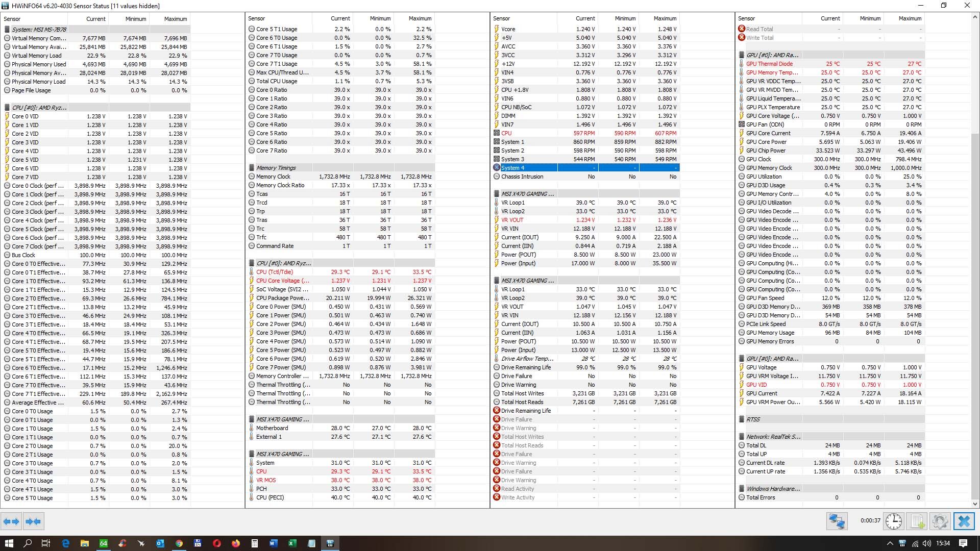980x551 pixels.
Task: Select the GPU Chip Power row
Action: pyautogui.click(x=831, y=151)
